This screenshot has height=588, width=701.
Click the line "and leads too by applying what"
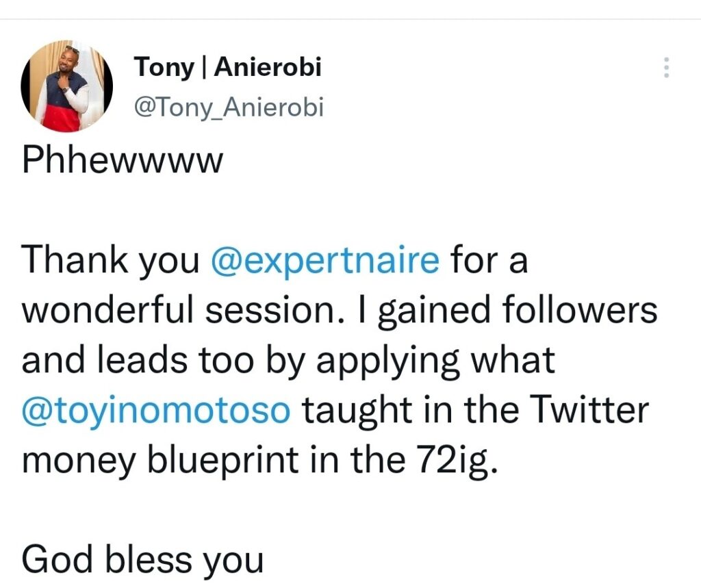tap(288, 361)
